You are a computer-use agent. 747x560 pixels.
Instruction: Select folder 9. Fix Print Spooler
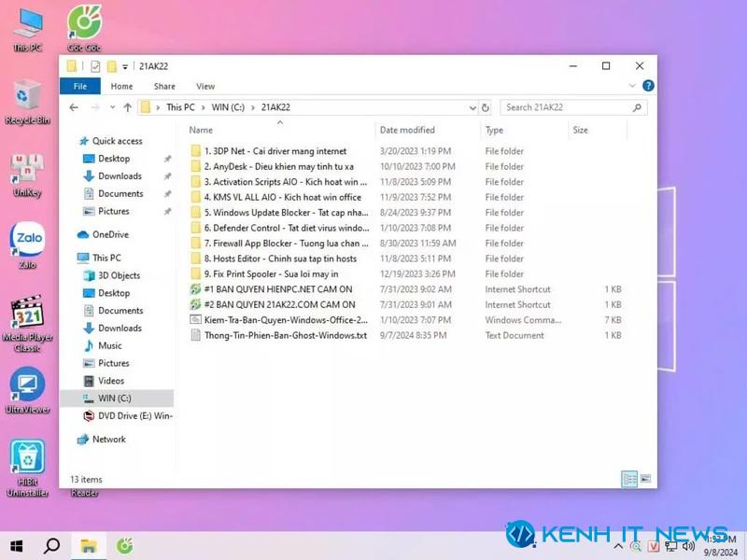click(x=271, y=273)
